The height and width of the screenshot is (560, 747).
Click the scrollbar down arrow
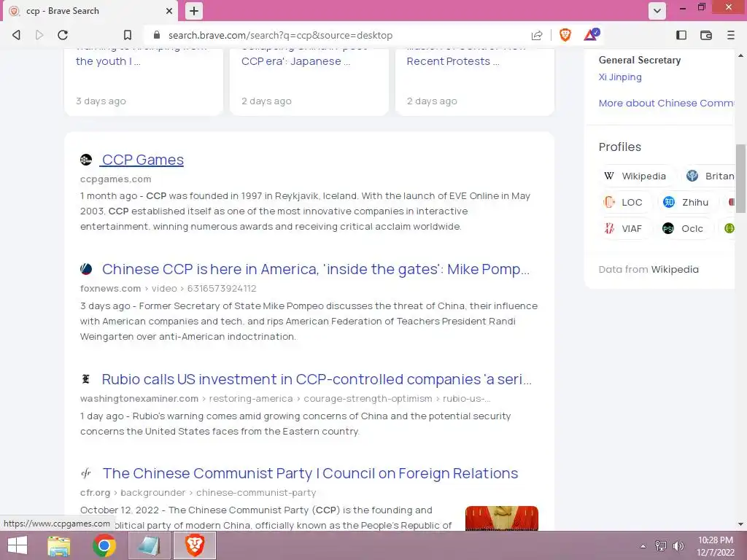pyautogui.click(x=741, y=524)
